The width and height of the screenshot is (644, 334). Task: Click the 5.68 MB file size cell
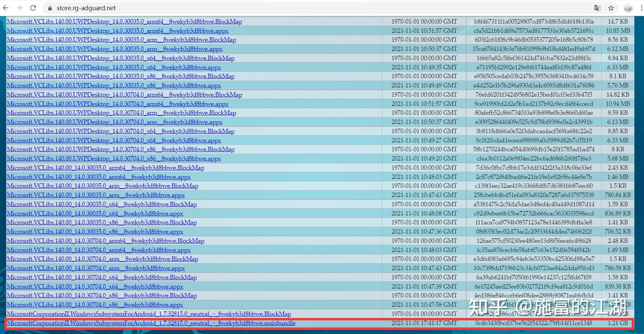618,158
